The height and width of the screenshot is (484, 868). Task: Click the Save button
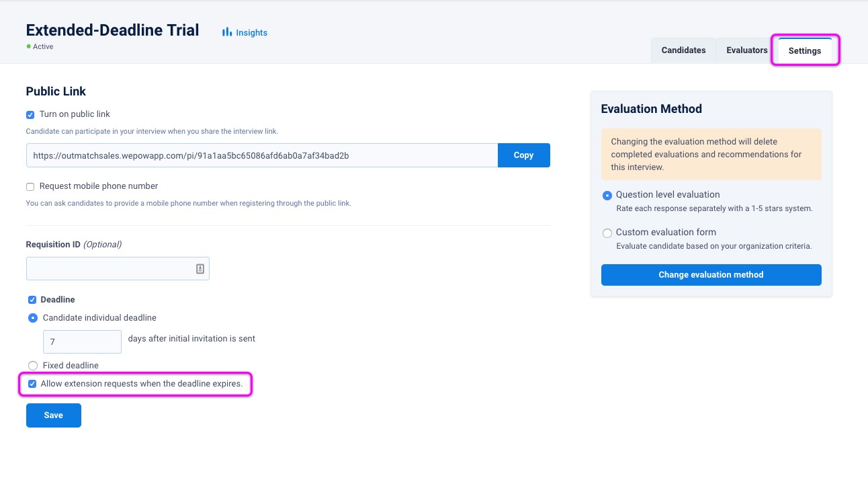[54, 415]
